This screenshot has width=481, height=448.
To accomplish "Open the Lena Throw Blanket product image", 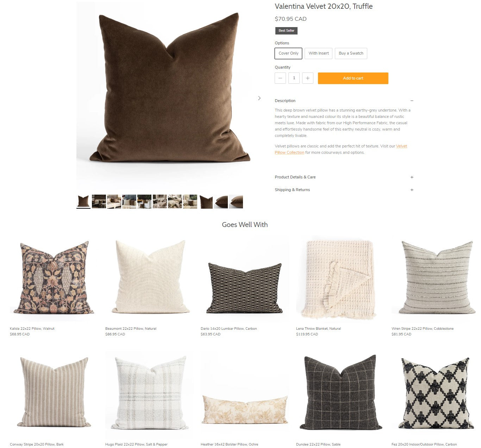I will coord(340,280).
